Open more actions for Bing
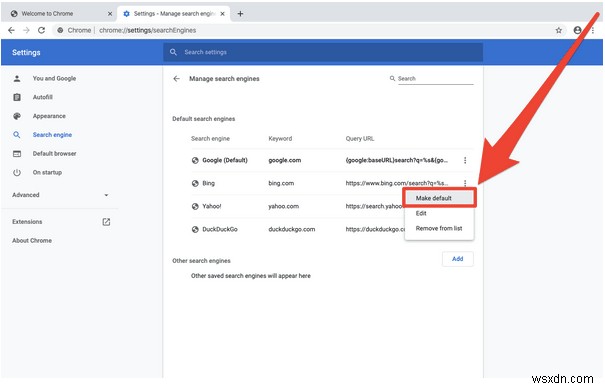605x389 pixels. (465, 183)
